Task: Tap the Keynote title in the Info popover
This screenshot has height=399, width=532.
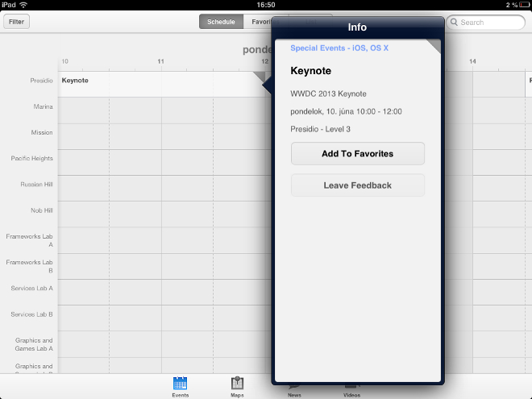Action: [x=311, y=71]
